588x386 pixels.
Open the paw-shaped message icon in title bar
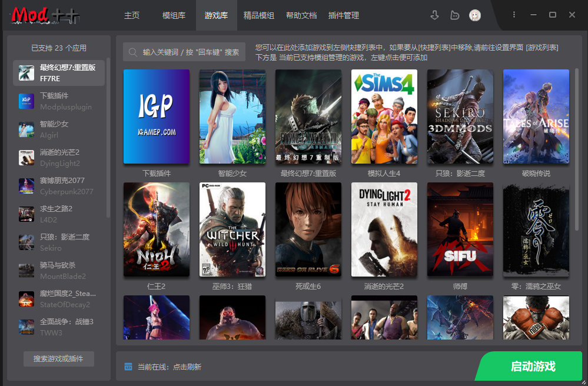[x=454, y=15]
